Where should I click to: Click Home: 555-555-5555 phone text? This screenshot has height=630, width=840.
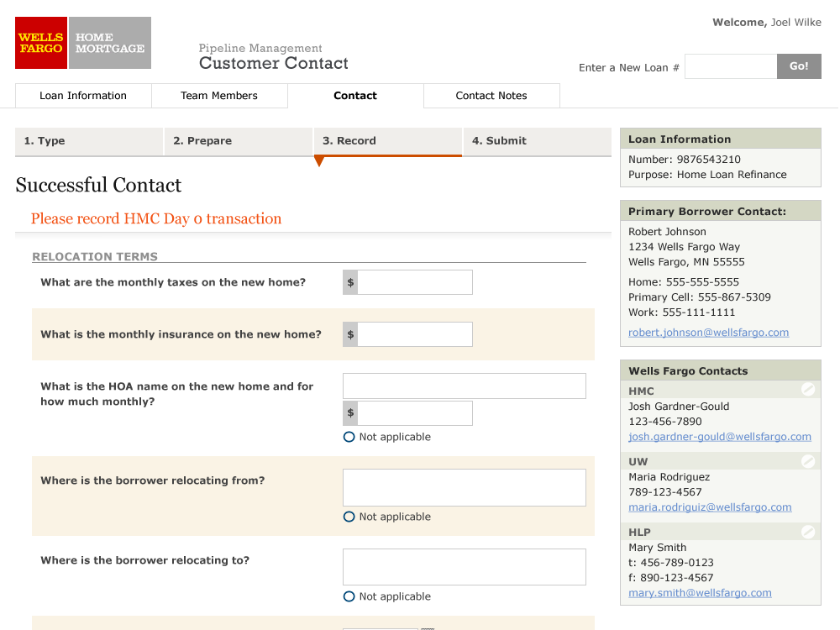tap(684, 281)
